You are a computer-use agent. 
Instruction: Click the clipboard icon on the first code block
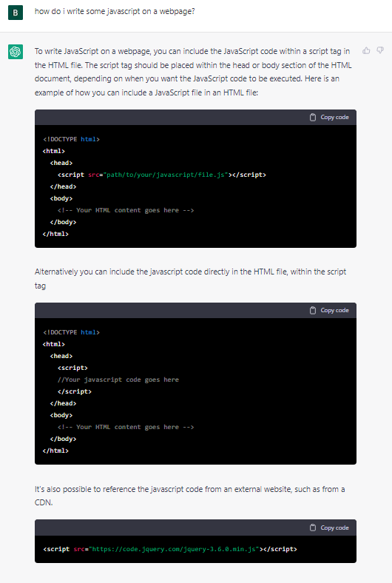pyautogui.click(x=313, y=117)
